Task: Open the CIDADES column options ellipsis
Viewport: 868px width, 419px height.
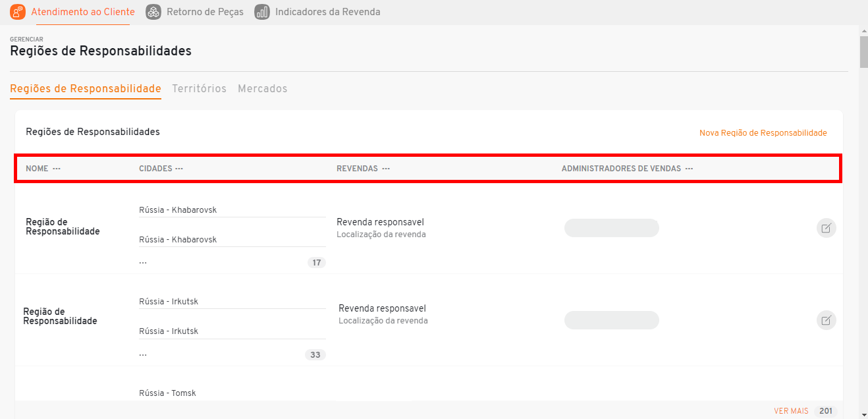Action: (179, 169)
